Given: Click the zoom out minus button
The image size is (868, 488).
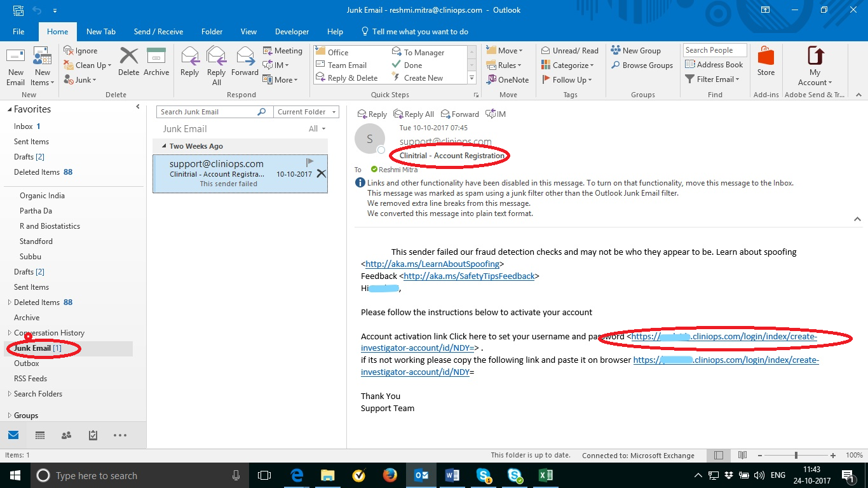Looking at the screenshot, I should coord(760,456).
